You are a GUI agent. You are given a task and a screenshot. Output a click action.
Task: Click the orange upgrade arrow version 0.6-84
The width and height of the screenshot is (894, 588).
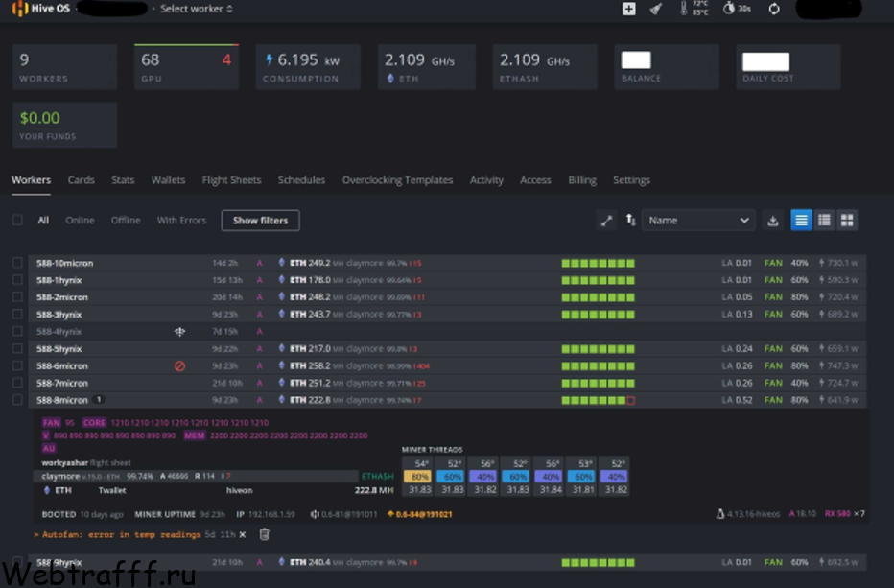[x=390, y=514]
